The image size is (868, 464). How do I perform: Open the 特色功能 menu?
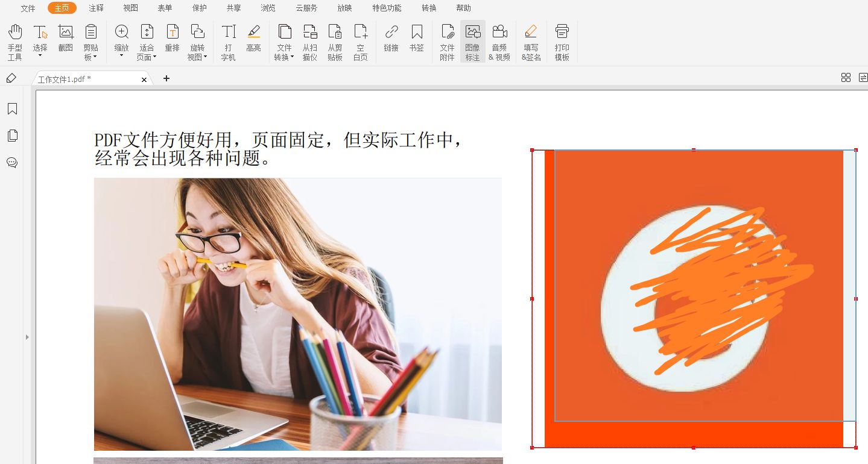click(x=386, y=8)
